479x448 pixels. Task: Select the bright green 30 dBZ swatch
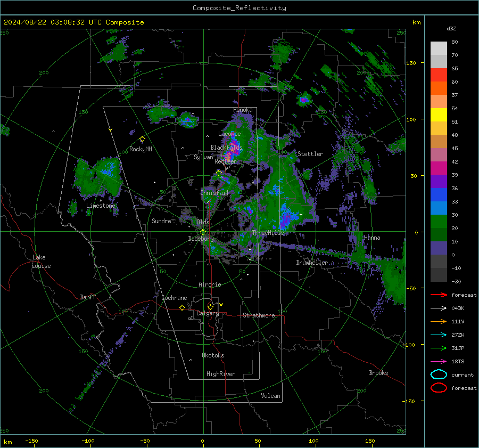click(x=439, y=222)
